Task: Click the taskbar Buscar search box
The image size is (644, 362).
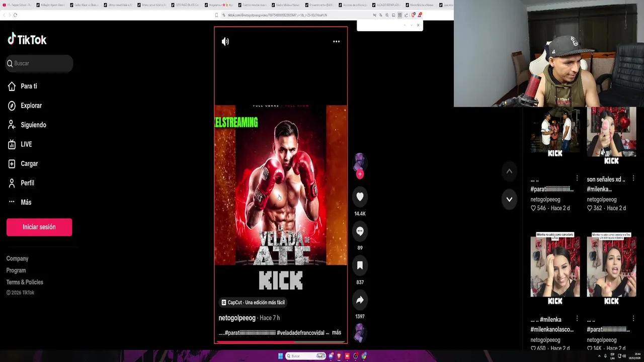Action: 306,356
